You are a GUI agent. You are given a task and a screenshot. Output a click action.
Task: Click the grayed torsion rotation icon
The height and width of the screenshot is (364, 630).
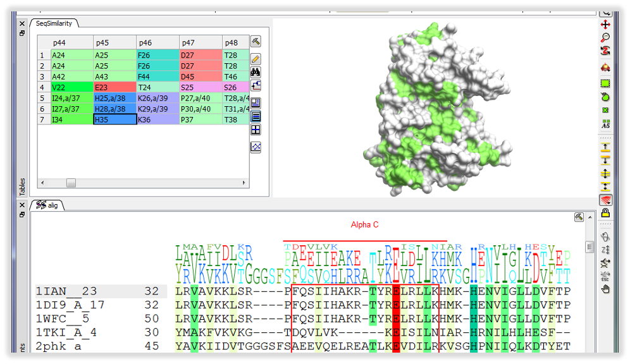point(605,237)
